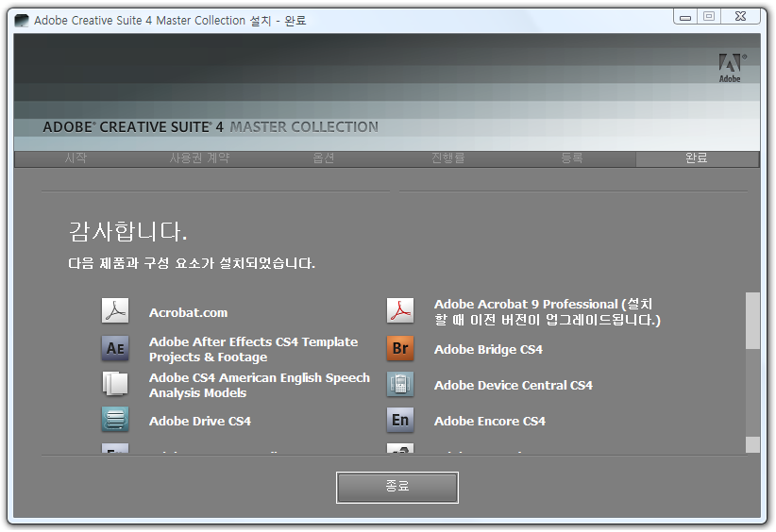Click the Adobe Encore En icon
This screenshot has height=532, width=776.
[x=400, y=421]
